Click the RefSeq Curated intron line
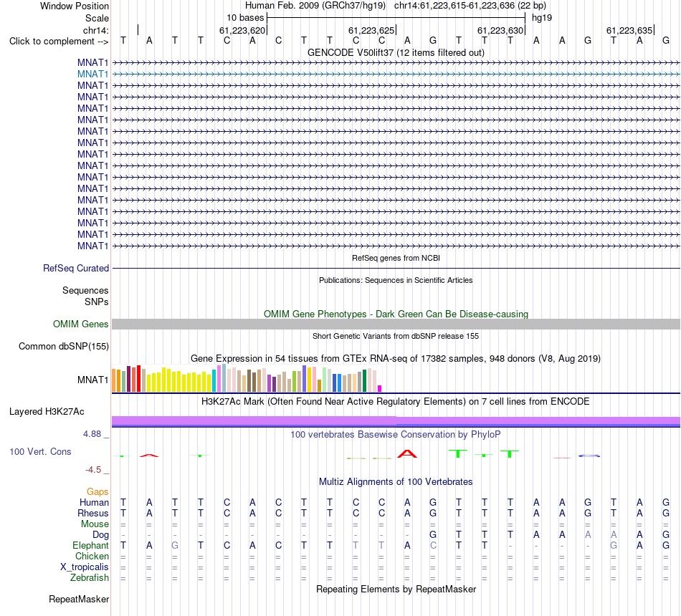This screenshot has width=681, height=616. [396, 269]
